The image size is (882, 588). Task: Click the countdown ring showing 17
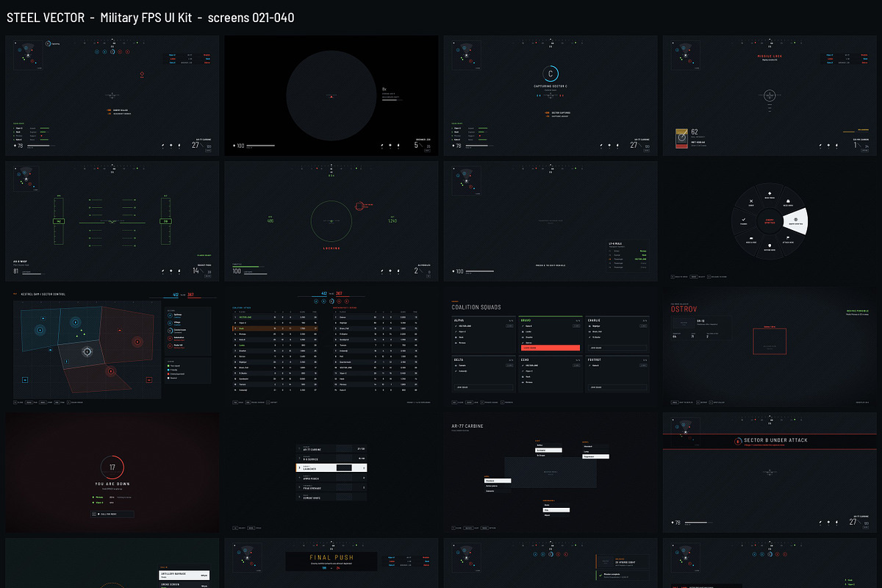[x=112, y=467]
